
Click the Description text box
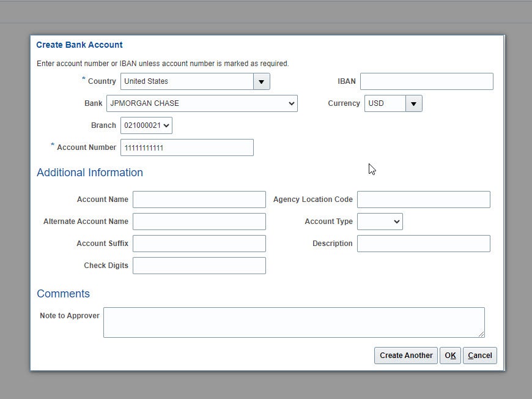pyautogui.click(x=424, y=243)
